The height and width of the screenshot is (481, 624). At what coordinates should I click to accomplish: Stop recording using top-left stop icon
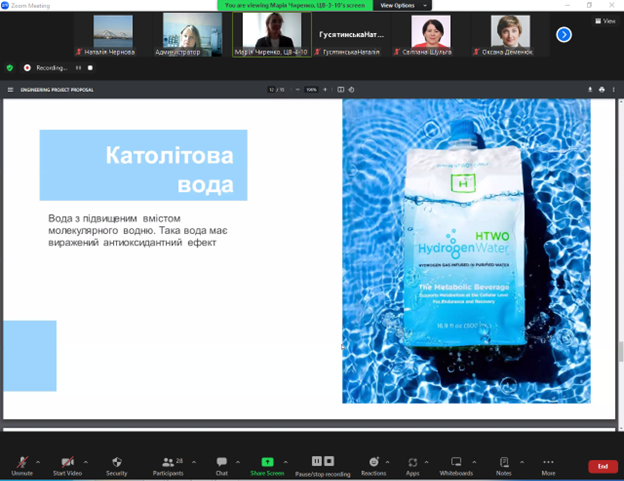[90, 68]
